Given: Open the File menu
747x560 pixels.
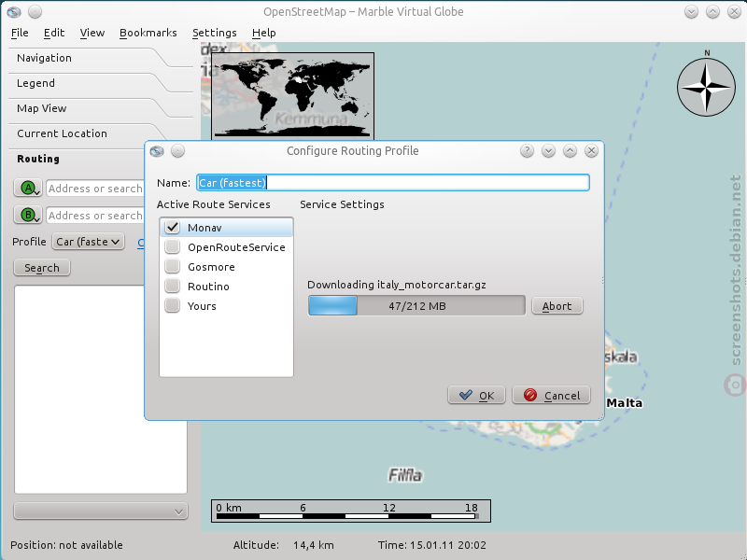Looking at the screenshot, I should click(20, 33).
